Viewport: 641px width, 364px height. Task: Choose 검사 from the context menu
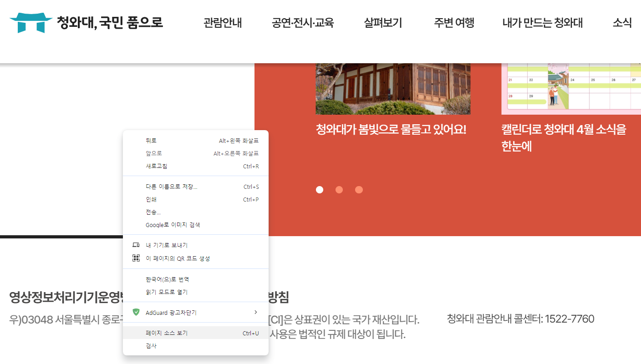click(196, 346)
